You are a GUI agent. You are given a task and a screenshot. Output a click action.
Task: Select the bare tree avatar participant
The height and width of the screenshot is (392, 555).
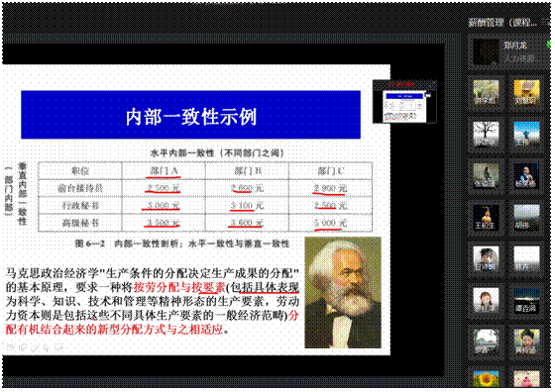486,135
